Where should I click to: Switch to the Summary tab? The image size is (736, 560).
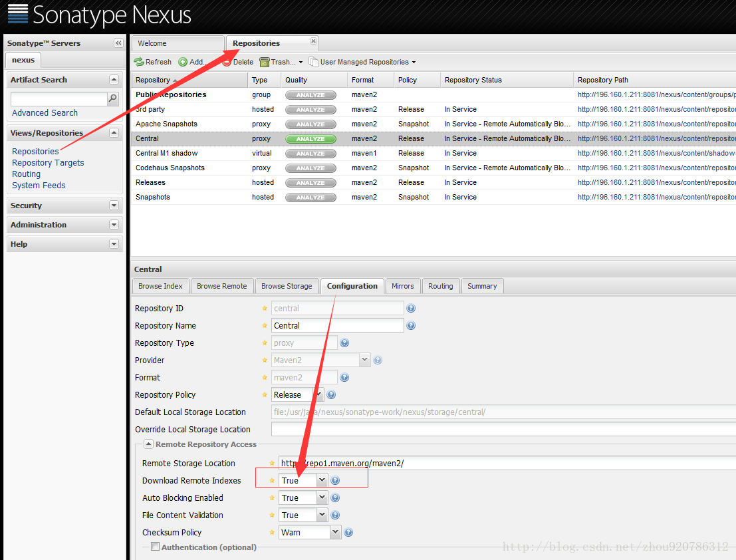[x=482, y=286]
